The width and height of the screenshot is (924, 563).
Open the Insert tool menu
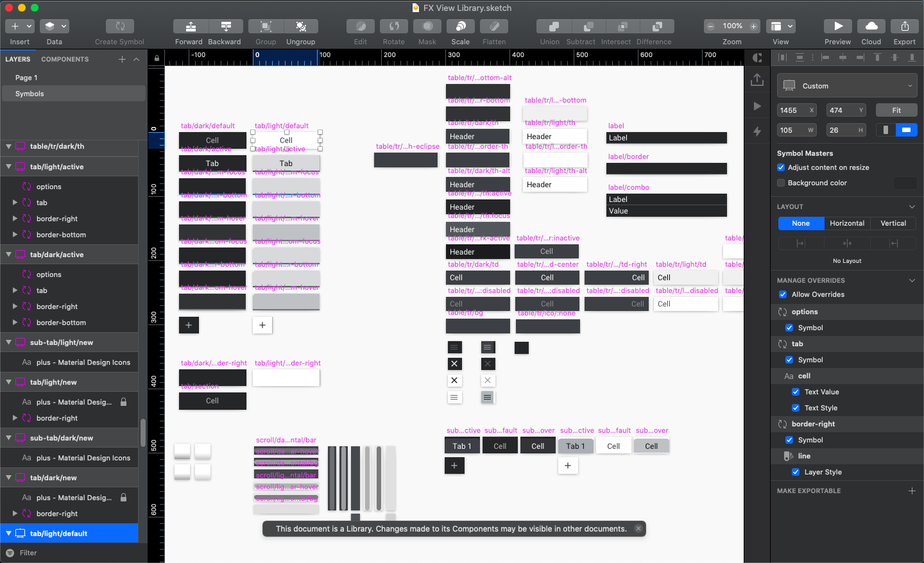pyautogui.click(x=20, y=26)
